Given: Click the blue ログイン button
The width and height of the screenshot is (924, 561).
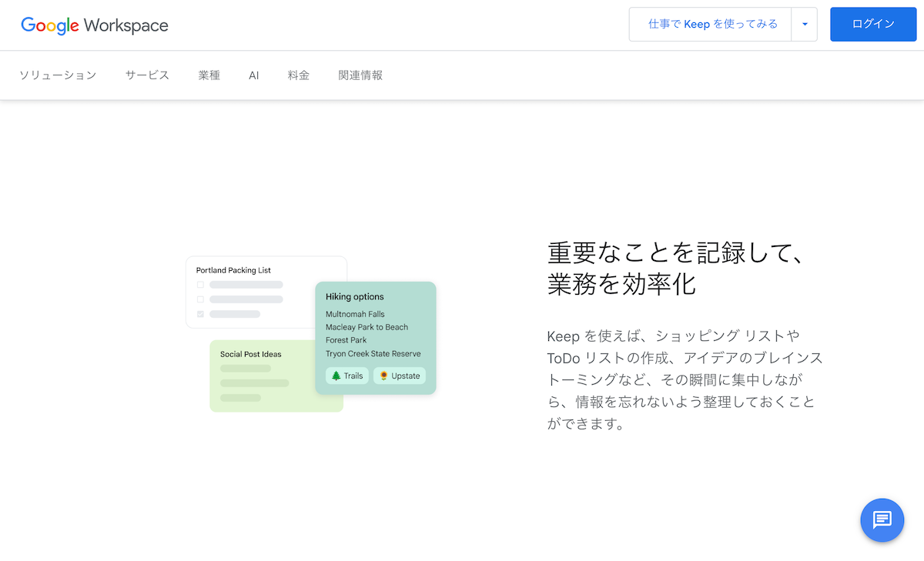Looking at the screenshot, I should tap(873, 25).
